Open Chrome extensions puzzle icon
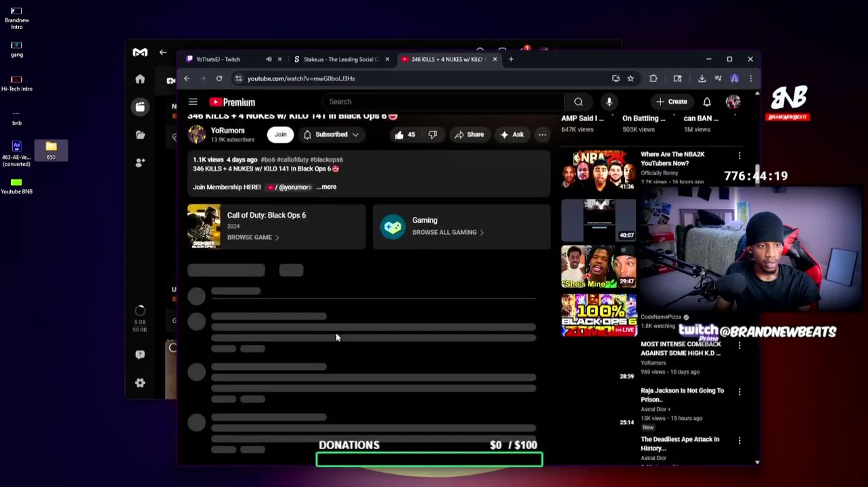 pos(653,78)
